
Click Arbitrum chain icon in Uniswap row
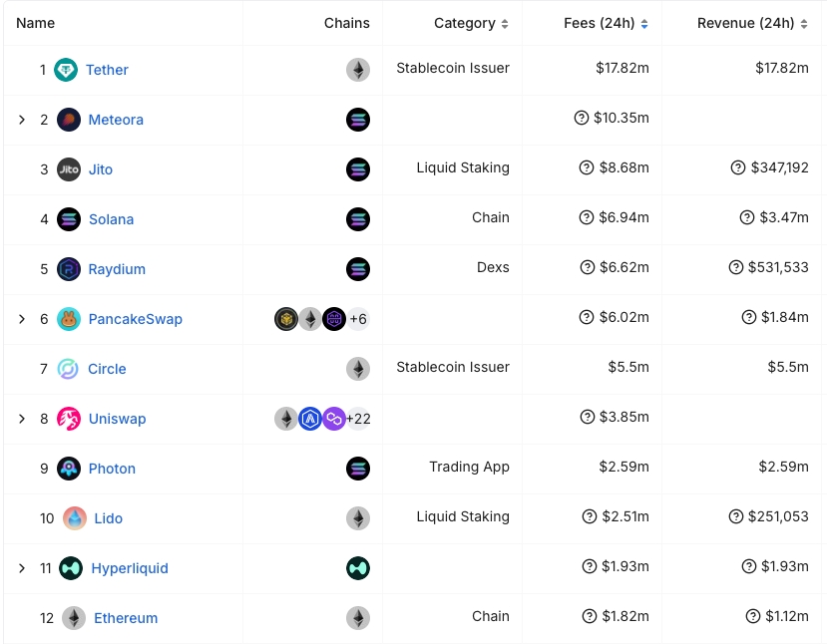310,419
